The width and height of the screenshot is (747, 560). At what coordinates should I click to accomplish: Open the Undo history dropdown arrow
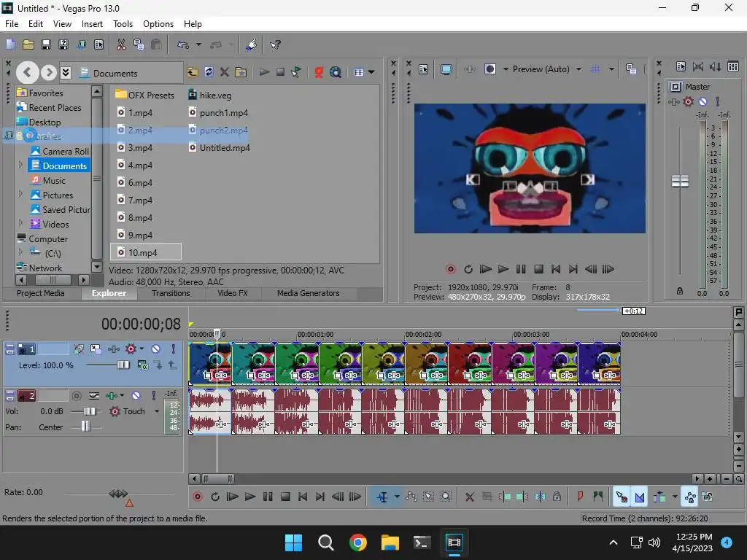198,44
